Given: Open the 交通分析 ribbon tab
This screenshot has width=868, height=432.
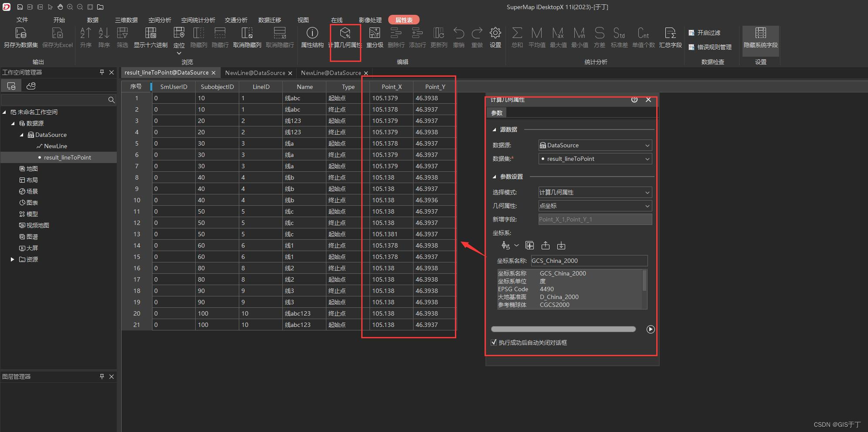Looking at the screenshot, I should 236,20.
